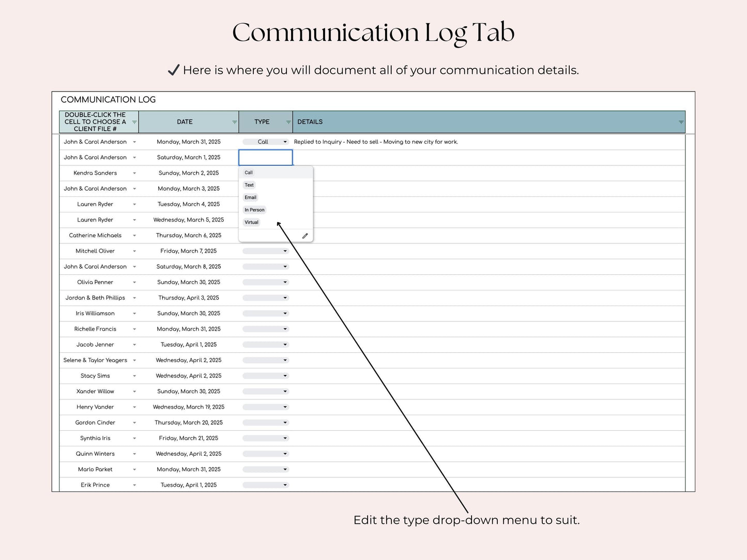Choose In Person from the type list
Image resolution: width=747 pixels, height=560 pixels.
point(254,210)
